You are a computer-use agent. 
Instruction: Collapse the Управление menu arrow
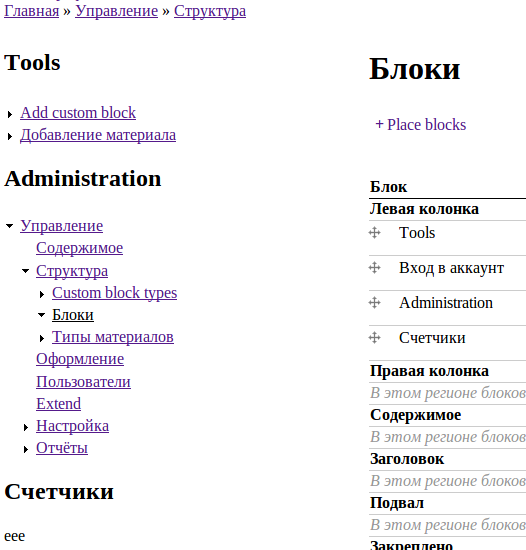(x=9, y=226)
